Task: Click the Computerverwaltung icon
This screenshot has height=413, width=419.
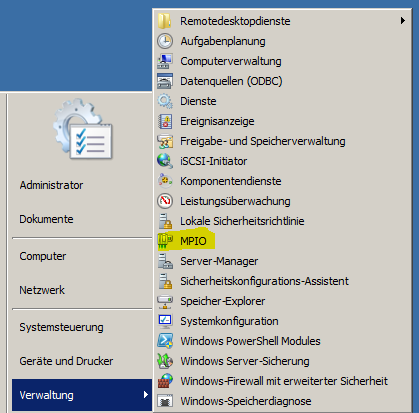Action: (165, 61)
